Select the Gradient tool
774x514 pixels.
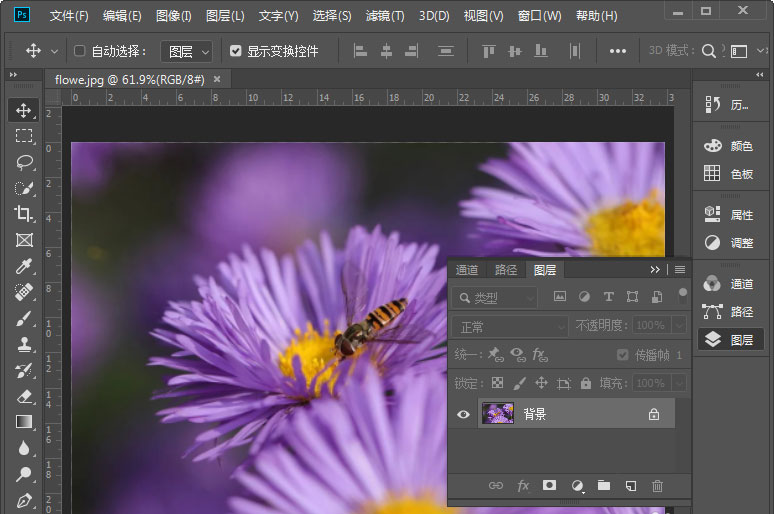[23, 422]
